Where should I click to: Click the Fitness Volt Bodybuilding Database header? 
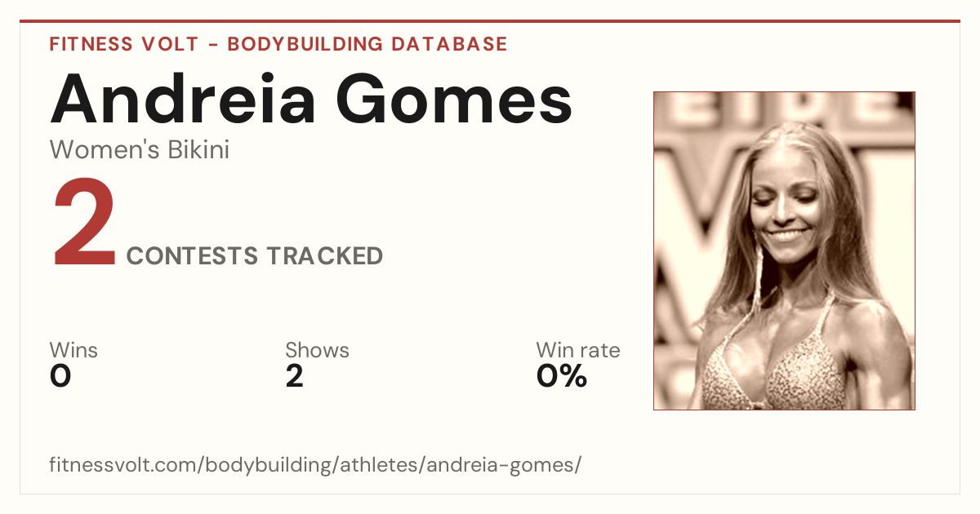pos(278,44)
